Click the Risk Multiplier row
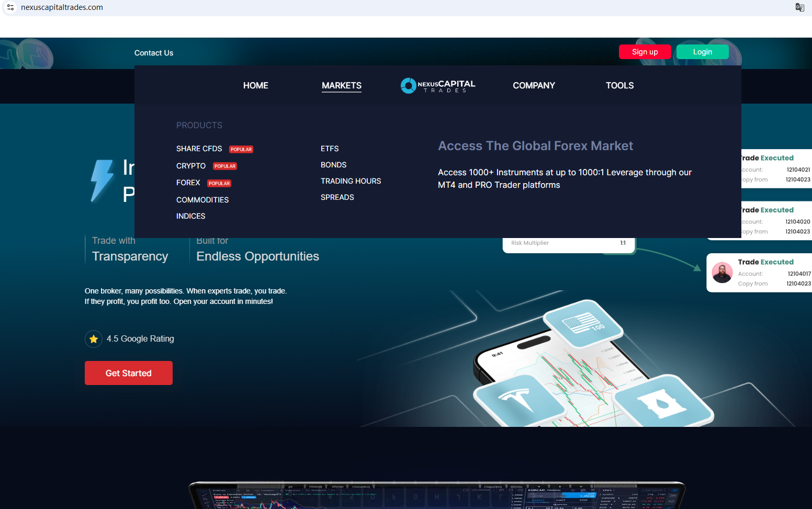Screen dimensions: 812x509 pos(569,243)
